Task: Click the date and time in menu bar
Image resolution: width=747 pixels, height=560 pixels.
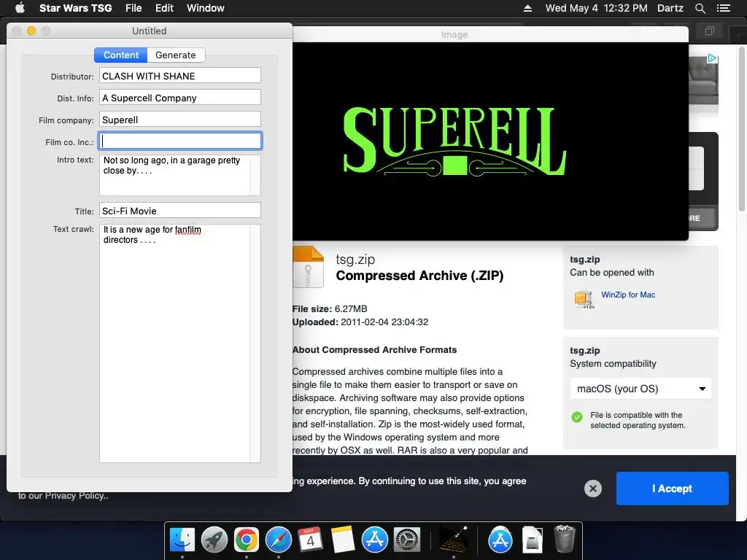Action: click(x=596, y=8)
